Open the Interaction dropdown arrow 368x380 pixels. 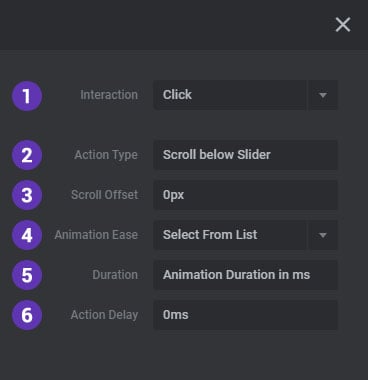[323, 95]
